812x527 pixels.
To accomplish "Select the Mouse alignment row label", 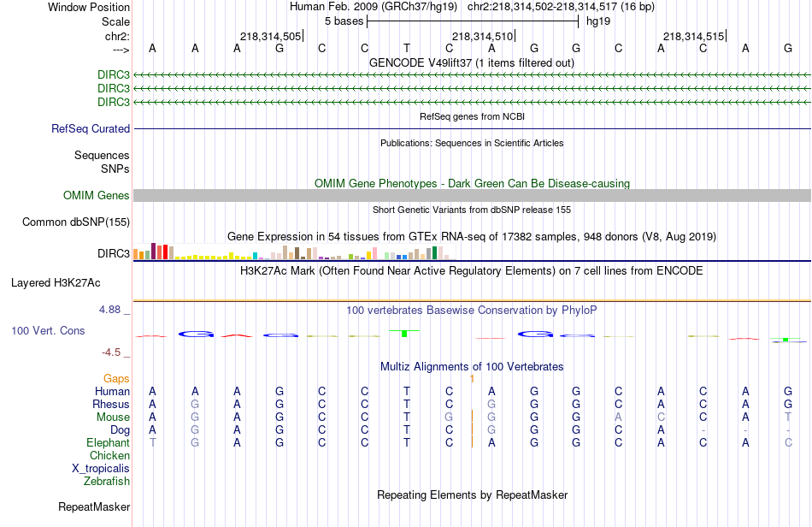I will pyautogui.click(x=113, y=417).
